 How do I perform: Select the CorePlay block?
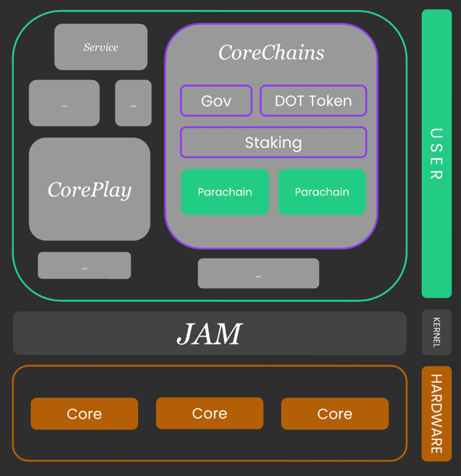click(x=89, y=189)
